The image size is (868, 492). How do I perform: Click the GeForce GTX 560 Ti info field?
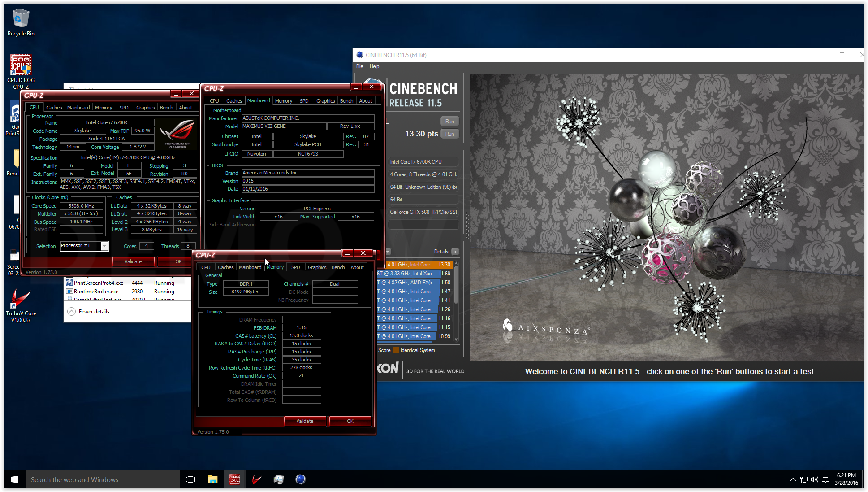[423, 212]
